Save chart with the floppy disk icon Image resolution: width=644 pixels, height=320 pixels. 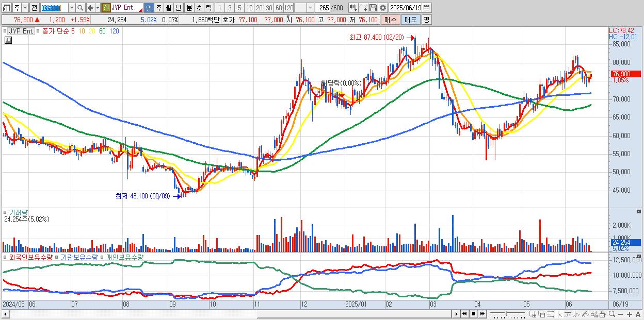[373, 8]
